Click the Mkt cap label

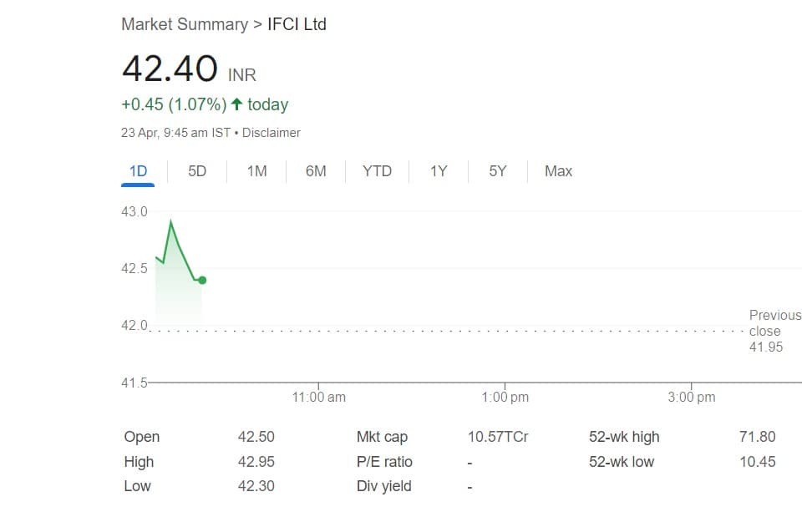(x=382, y=437)
